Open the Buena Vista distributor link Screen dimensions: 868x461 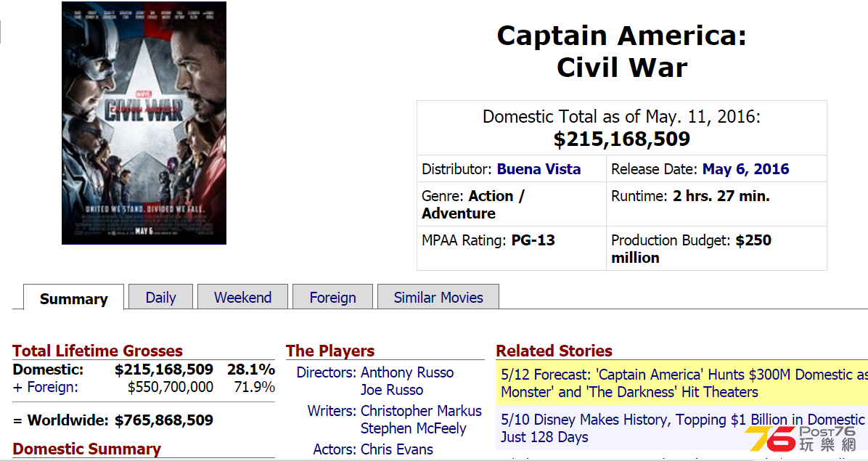[x=539, y=169]
